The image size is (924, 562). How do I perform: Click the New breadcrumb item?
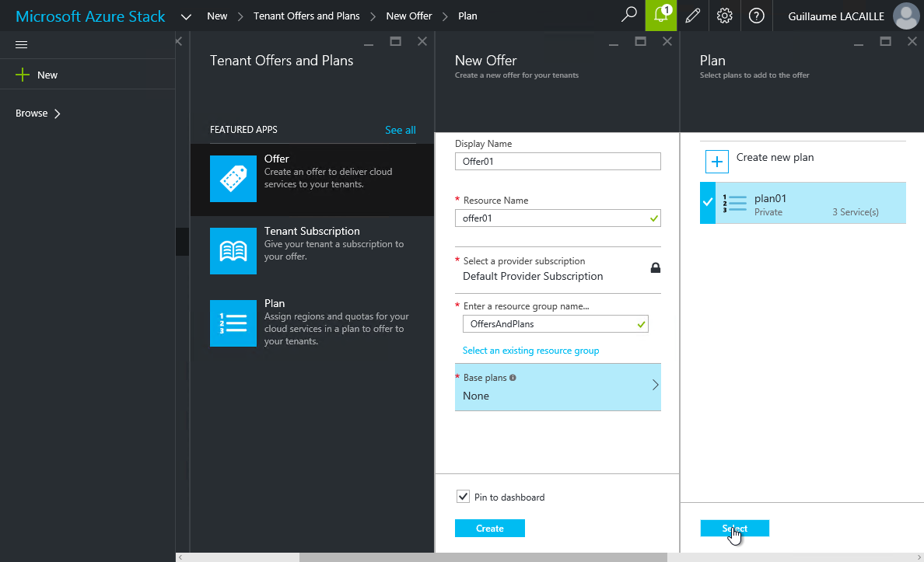coord(217,16)
